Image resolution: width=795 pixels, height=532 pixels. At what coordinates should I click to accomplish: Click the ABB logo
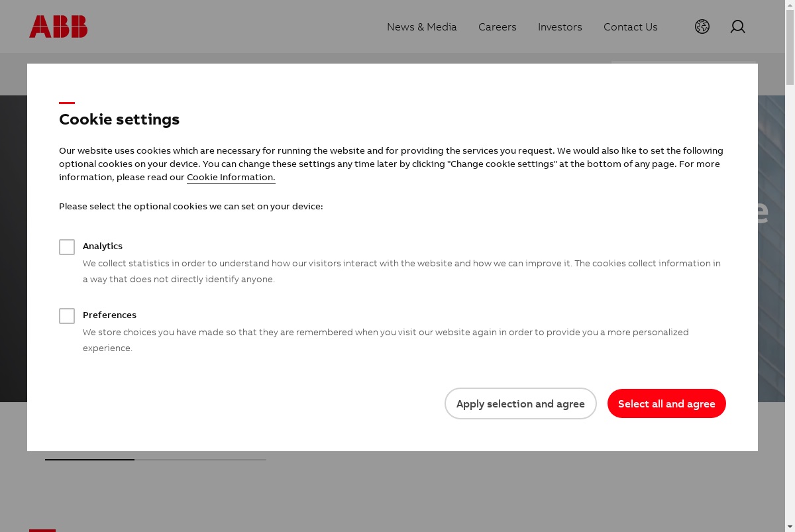tap(58, 27)
